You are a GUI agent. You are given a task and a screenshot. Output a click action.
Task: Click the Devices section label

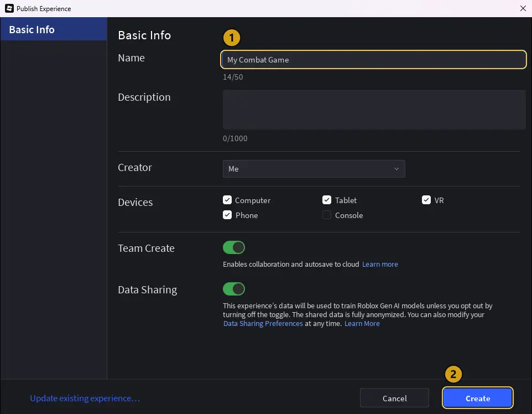tap(135, 203)
